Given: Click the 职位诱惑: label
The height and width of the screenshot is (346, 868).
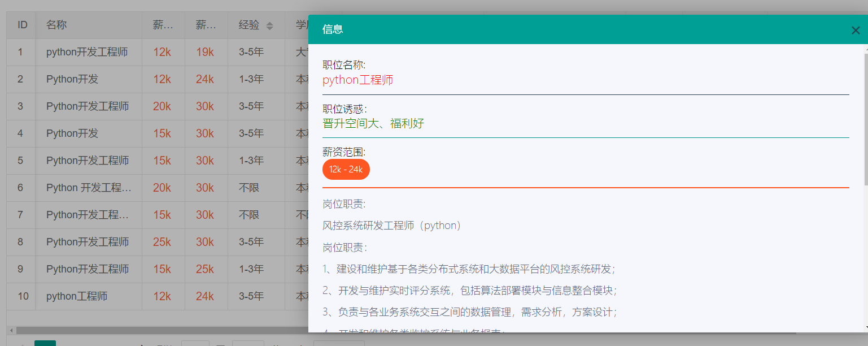Looking at the screenshot, I should tap(344, 109).
